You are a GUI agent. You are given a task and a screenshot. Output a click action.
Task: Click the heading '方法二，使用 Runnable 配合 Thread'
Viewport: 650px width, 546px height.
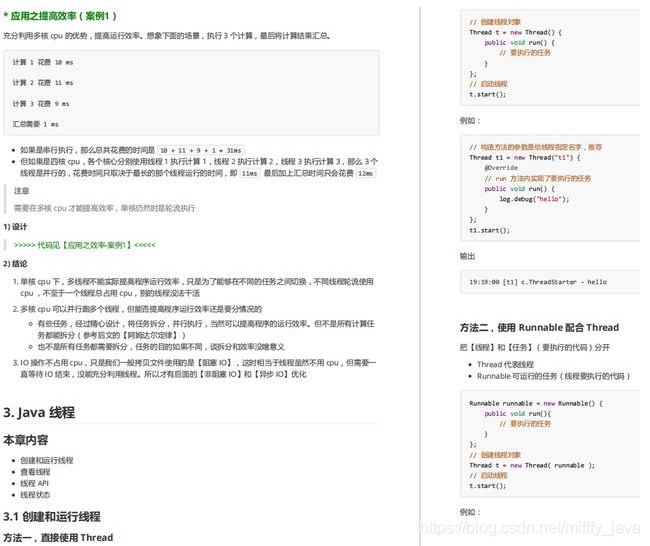539,328
